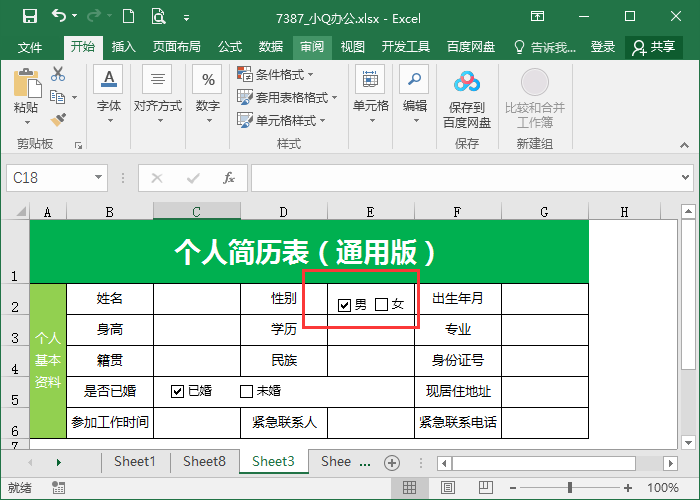Switch to the 插入 tab
The width and height of the screenshot is (700, 500).
(x=123, y=47)
